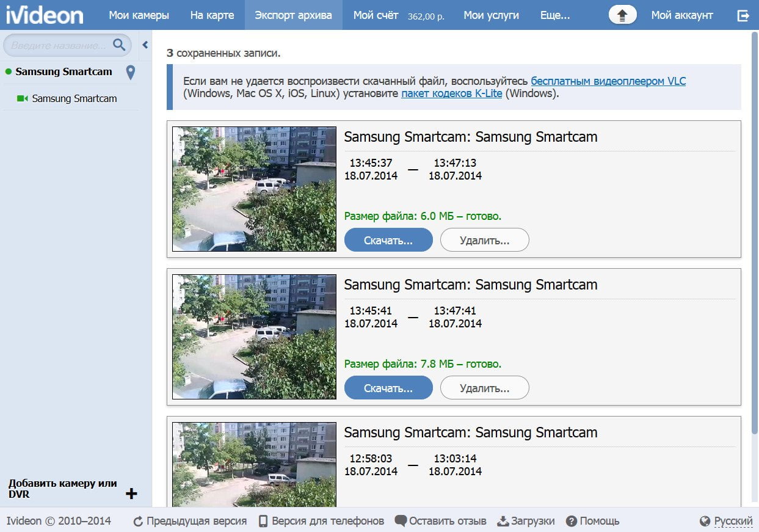Screen dimensions: 759x532
Task: Open the бесплатным видеоплеером VLC link
Action: [608, 81]
